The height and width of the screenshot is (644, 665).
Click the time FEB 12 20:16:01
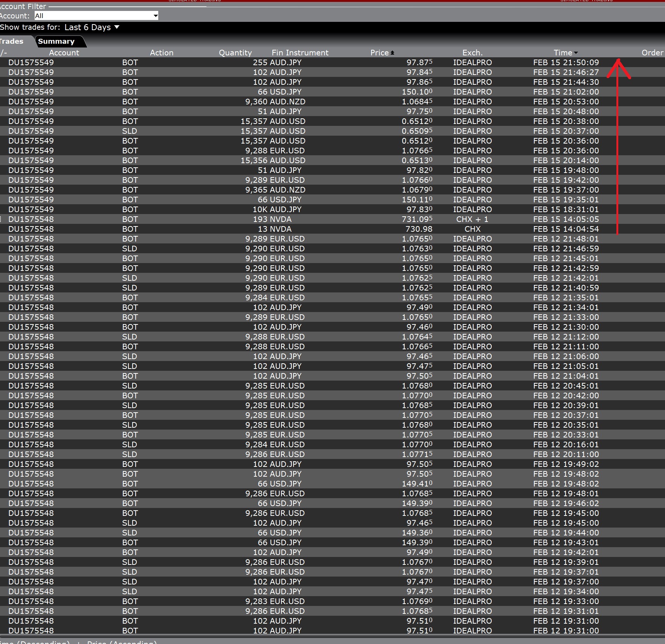(x=566, y=445)
